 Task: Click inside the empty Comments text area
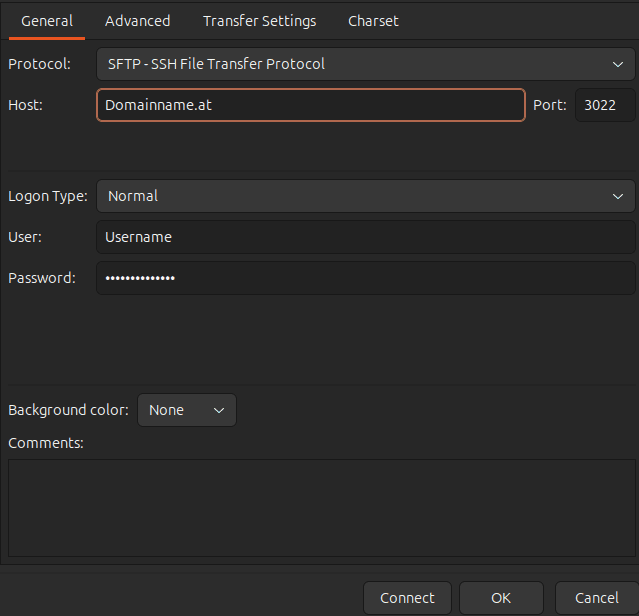coord(321,507)
